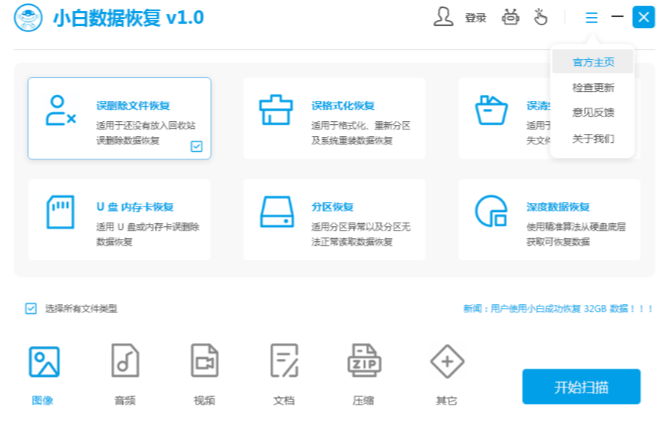The width and height of the screenshot is (662, 422).
Task: Select the 图像 (image) file type icon
Action: click(44, 362)
